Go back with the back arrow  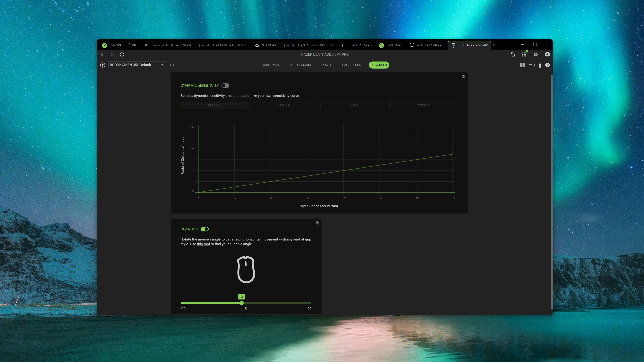tap(102, 54)
